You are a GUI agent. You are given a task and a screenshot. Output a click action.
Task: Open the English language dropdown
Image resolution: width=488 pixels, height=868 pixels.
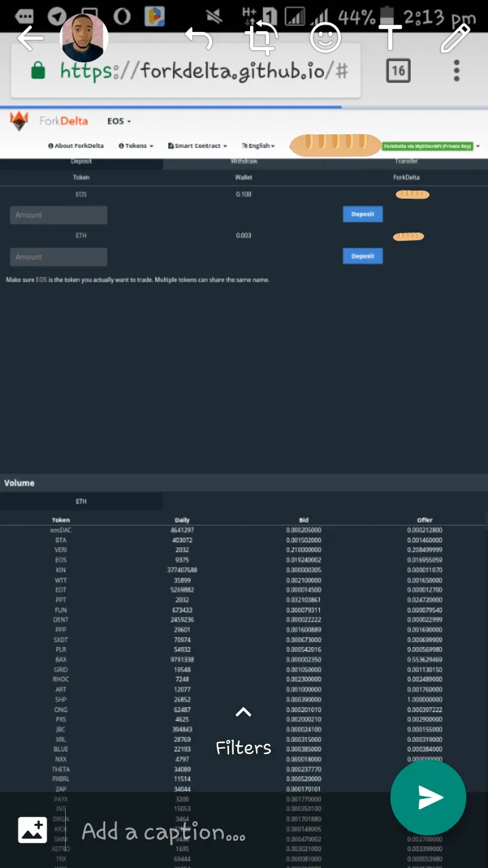pyautogui.click(x=258, y=146)
